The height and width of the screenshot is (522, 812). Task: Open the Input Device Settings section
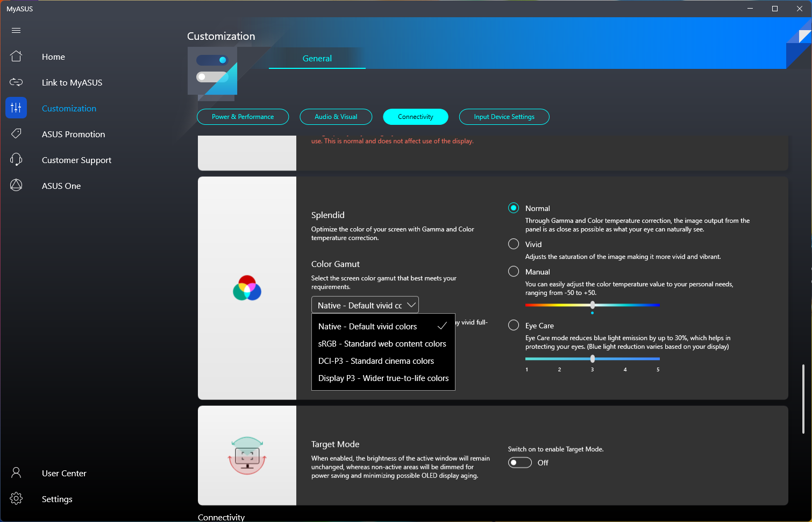pos(504,117)
